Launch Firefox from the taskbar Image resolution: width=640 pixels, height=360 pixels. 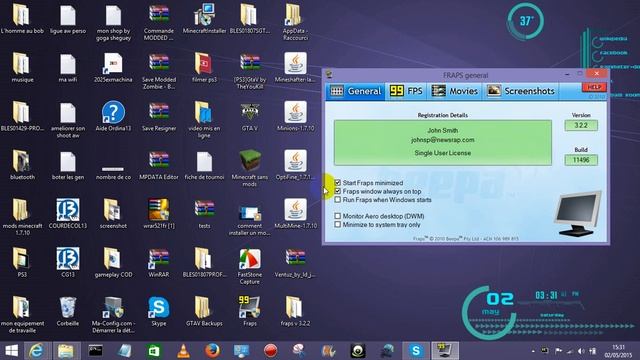pos(212,351)
